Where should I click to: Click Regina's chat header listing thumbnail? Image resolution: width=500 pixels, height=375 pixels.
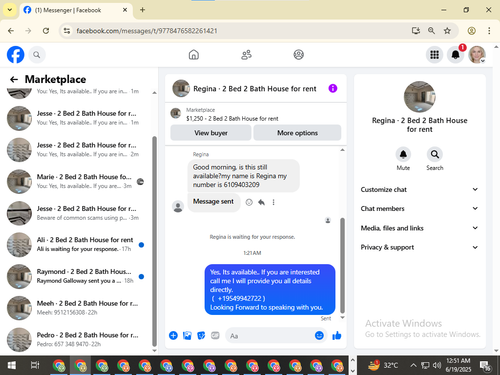click(x=181, y=88)
